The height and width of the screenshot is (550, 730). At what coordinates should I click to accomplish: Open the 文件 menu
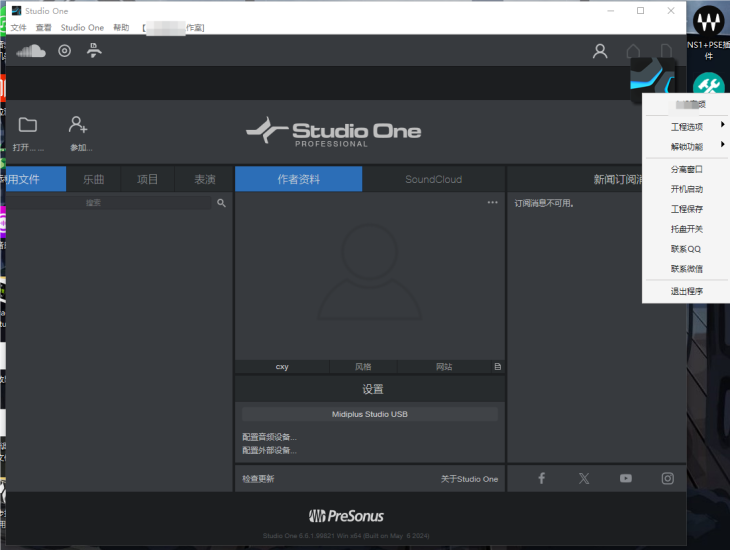tap(19, 27)
